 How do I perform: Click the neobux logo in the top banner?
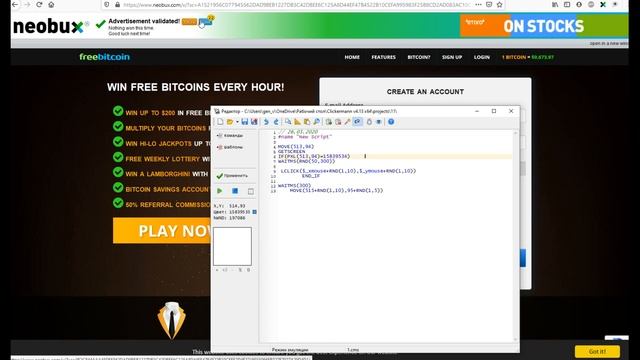[51, 27]
